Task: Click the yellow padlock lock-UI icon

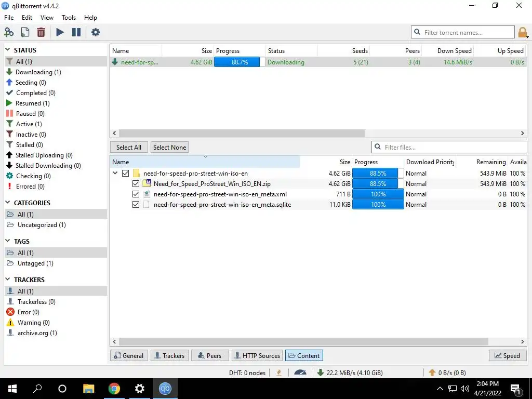Action: (x=522, y=32)
